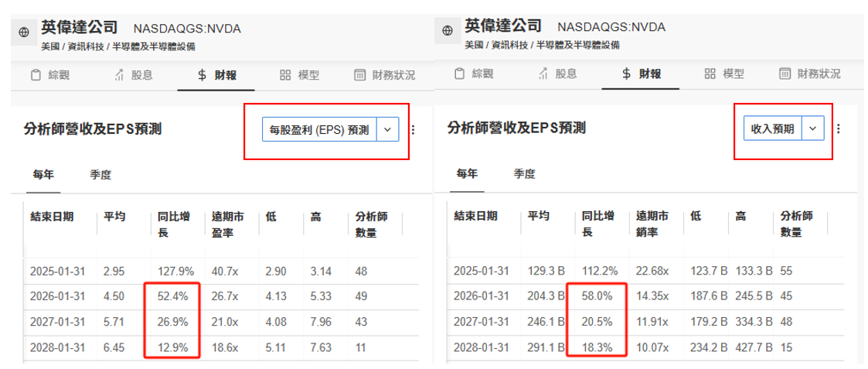Click the clipboard icon on right 綜觀 tab
The height and width of the screenshot is (369, 868).
(x=459, y=73)
